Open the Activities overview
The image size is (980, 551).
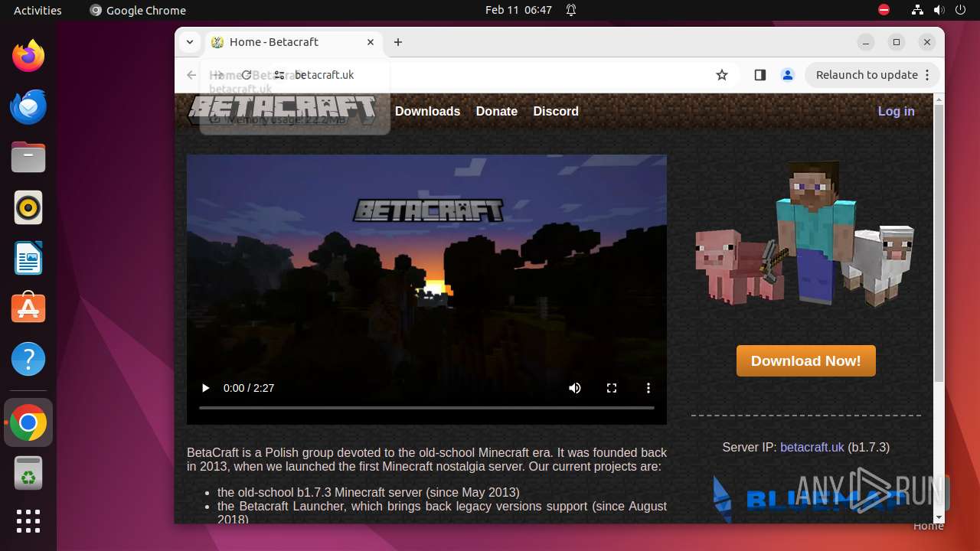38,10
